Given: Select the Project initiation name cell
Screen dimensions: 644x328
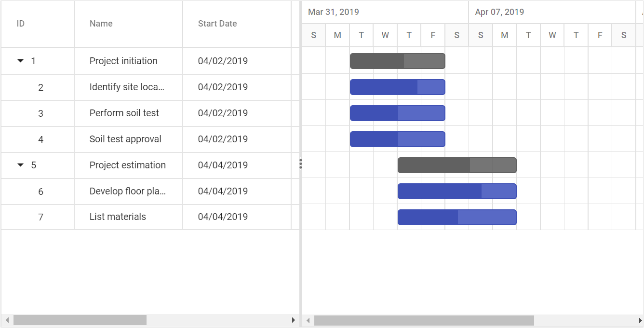Looking at the screenshot, I should coord(129,61).
